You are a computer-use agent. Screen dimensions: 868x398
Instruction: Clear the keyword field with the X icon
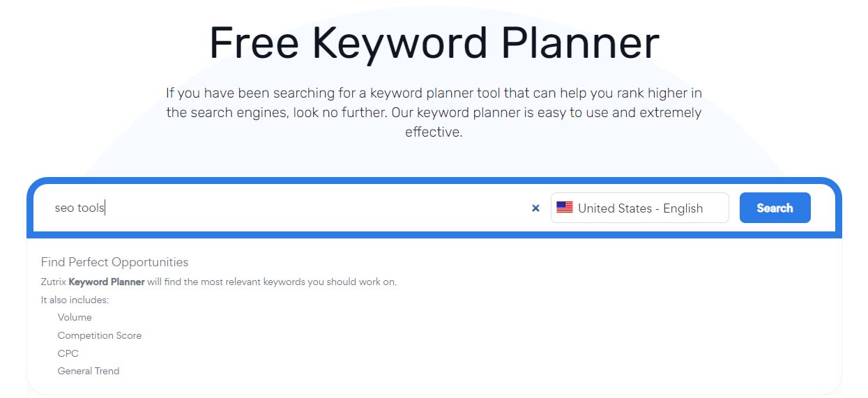tap(535, 208)
